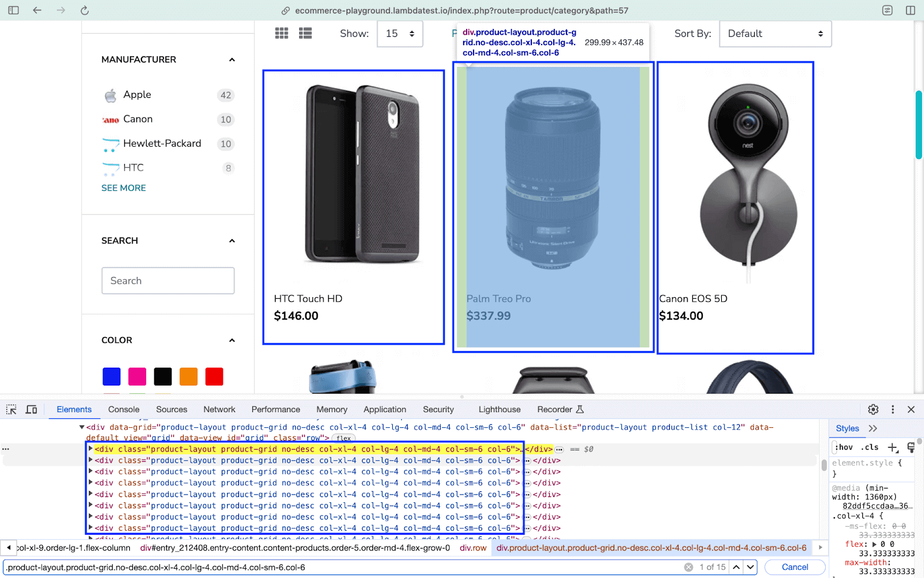
Task: Toggle the :hov element state panel
Action: [x=844, y=447]
